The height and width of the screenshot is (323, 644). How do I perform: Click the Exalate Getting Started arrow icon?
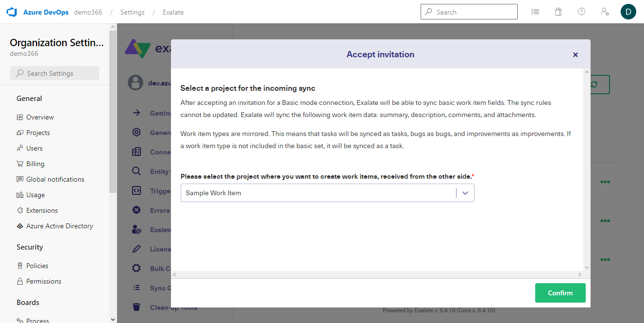(x=136, y=113)
